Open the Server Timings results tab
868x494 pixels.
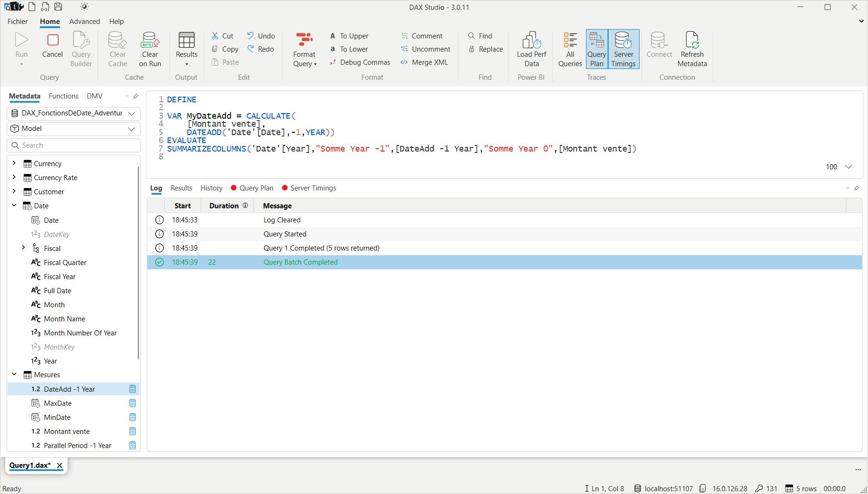(x=309, y=188)
